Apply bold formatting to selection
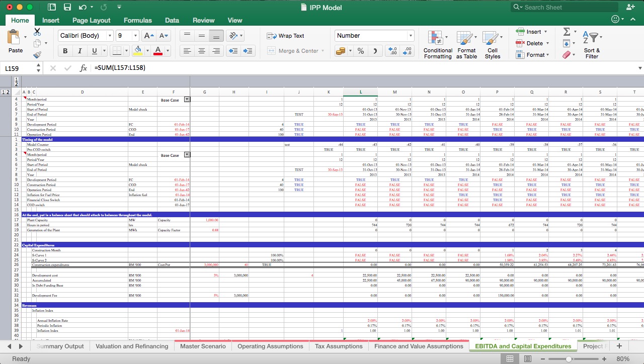 (x=65, y=51)
